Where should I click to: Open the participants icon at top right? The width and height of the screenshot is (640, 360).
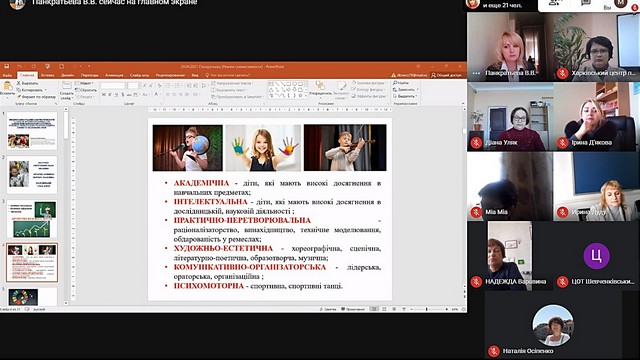point(554,3)
